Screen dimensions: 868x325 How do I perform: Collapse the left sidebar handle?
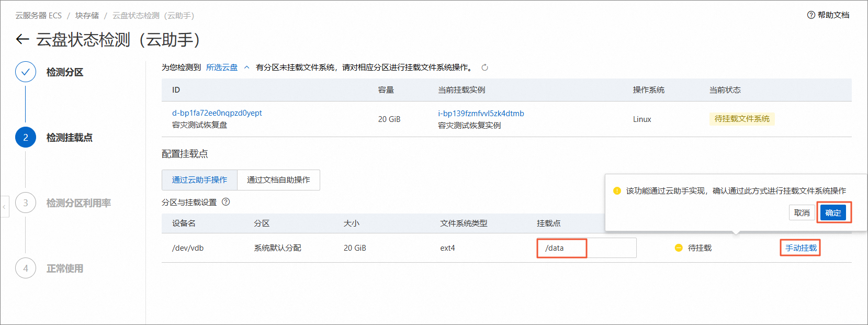click(5, 207)
